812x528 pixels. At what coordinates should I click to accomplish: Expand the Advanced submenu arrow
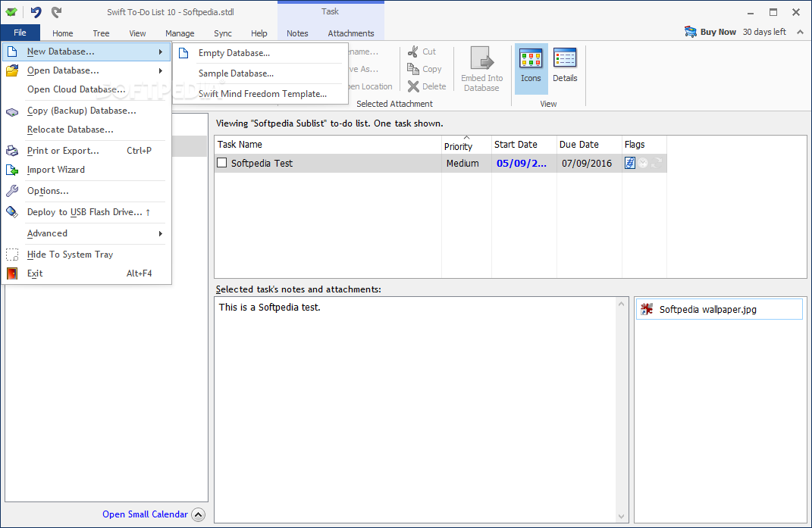click(x=161, y=233)
